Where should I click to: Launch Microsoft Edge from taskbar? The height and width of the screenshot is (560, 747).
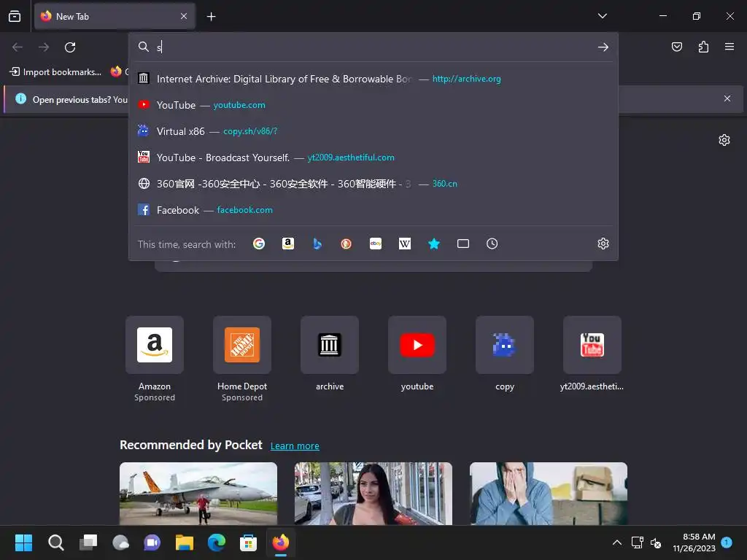tap(217, 542)
